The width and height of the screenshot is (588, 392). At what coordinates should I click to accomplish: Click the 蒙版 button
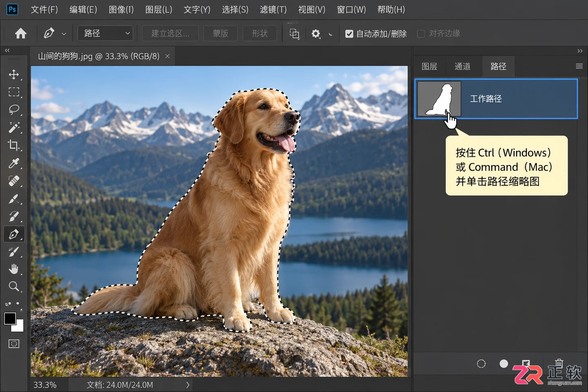click(x=220, y=33)
